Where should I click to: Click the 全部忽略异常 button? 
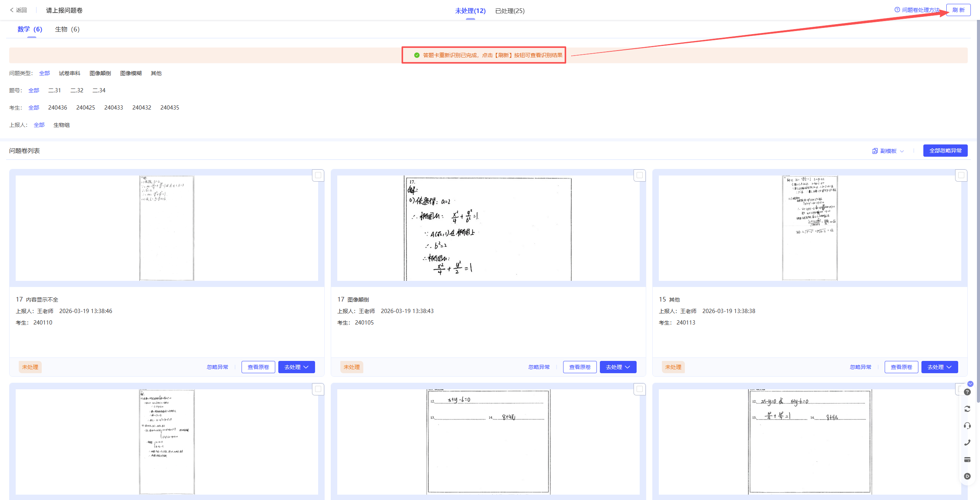coord(945,151)
